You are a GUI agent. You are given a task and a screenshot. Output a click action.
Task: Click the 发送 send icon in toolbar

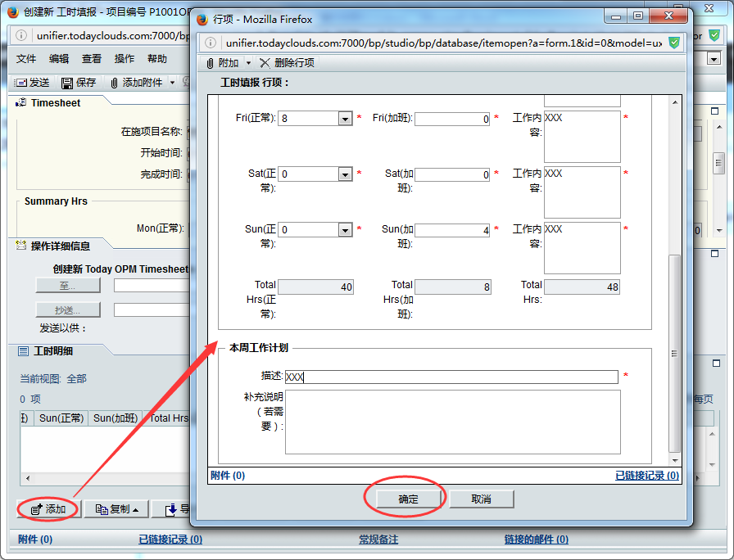tap(20, 83)
